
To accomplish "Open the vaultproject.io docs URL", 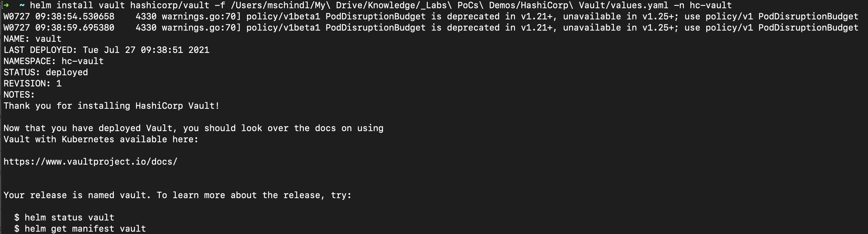I will pos(90,162).
